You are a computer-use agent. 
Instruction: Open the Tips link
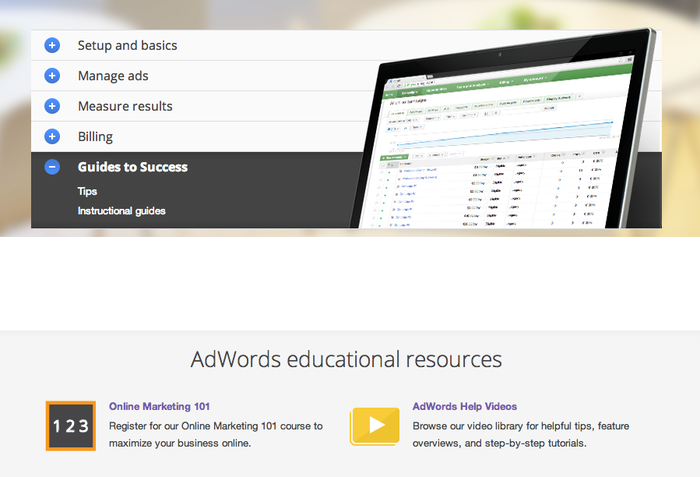pyautogui.click(x=87, y=191)
